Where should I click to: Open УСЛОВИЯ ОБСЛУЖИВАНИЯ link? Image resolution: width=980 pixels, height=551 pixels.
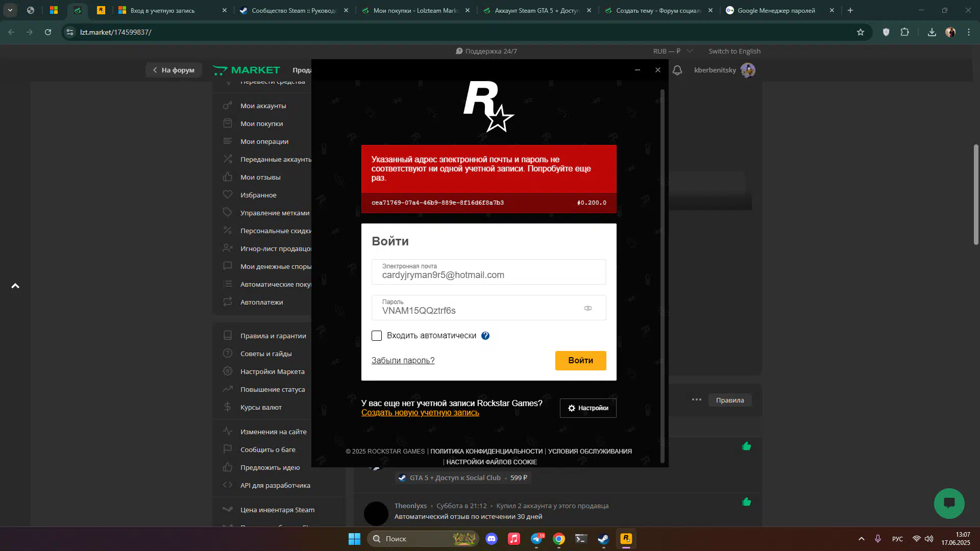coord(590,452)
